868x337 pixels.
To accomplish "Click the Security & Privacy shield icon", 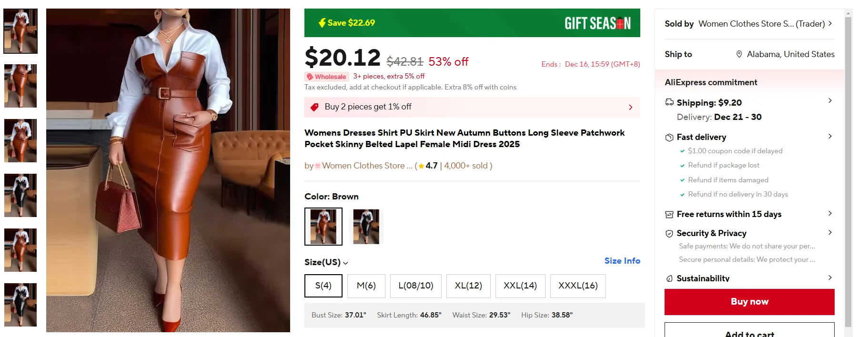I will click(x=669, y=234).
